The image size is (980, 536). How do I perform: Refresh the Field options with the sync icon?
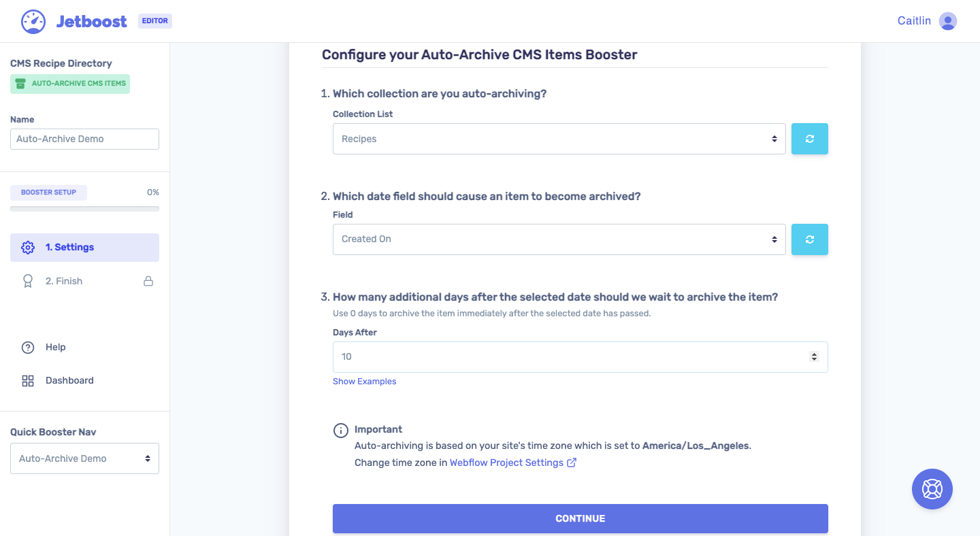point(809,239)
